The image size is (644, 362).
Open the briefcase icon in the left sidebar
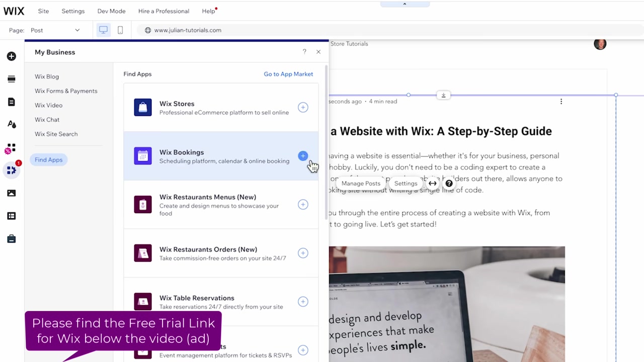(12, 239)
